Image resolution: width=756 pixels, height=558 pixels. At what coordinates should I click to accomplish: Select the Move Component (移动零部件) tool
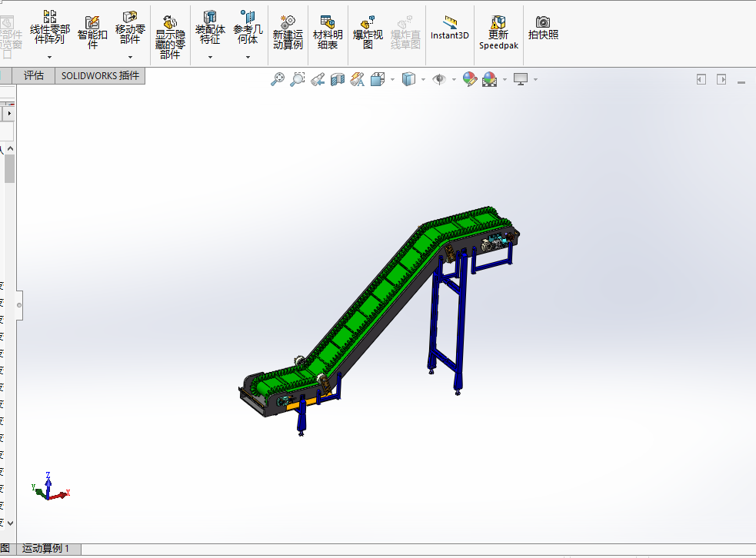[x=130, y=28]
